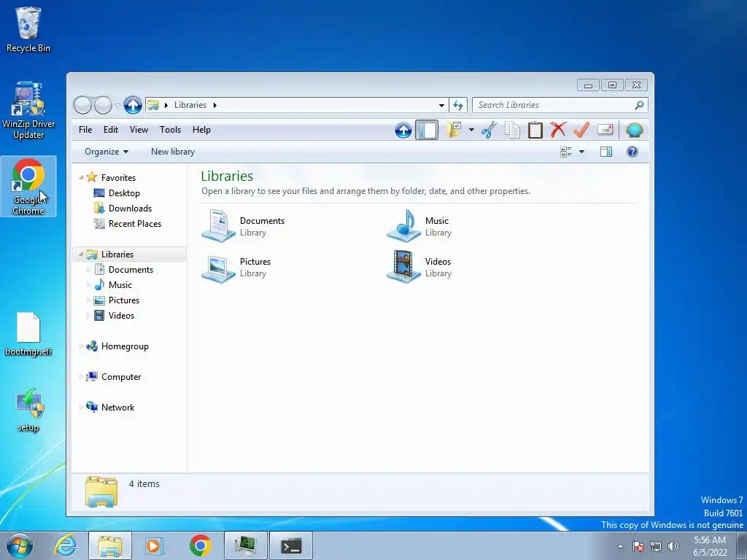Click the Up arrow next to address bar
Screen dimensions: 747x560
[133, 105]
